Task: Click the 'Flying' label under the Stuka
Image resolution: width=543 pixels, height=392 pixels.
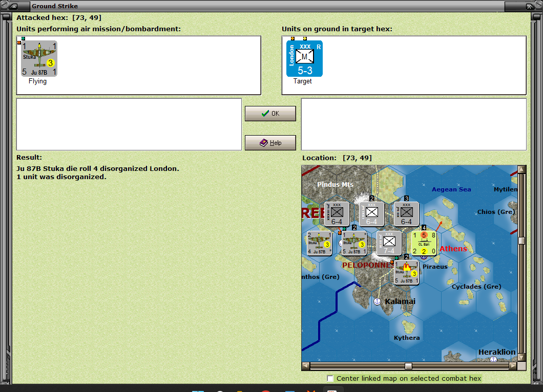Action: (x=37, y=81)
